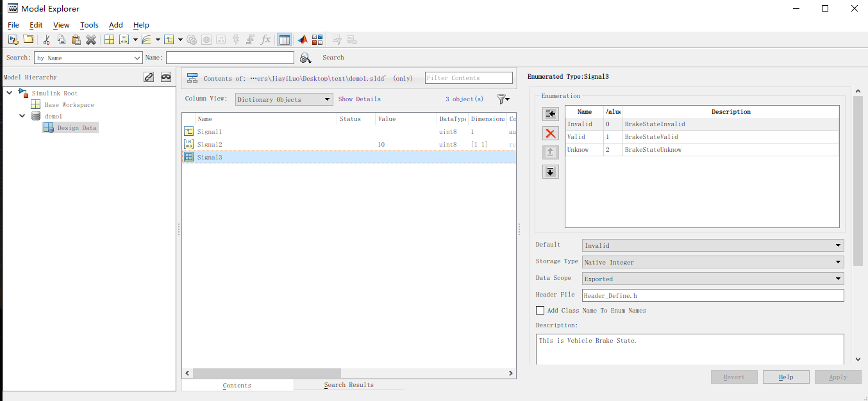Screen dimensions: 868x401
Task: Collapse the Simulink Root tree node
Action: 8,92
